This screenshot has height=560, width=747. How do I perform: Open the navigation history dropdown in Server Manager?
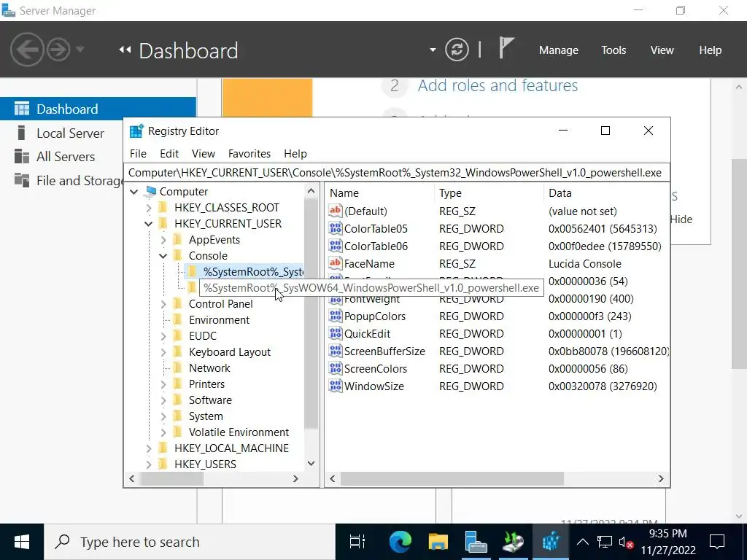(80, 49)
